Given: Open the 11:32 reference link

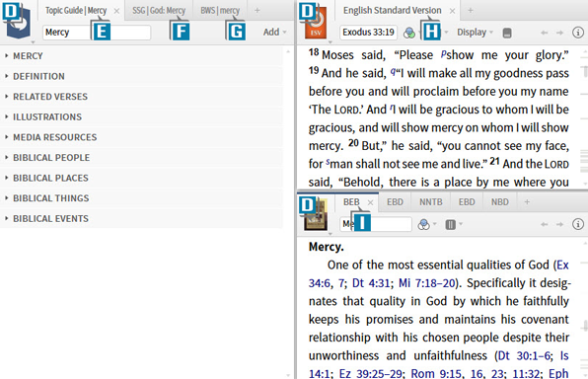Looking at the screenshot, I should tap(526, 374).
